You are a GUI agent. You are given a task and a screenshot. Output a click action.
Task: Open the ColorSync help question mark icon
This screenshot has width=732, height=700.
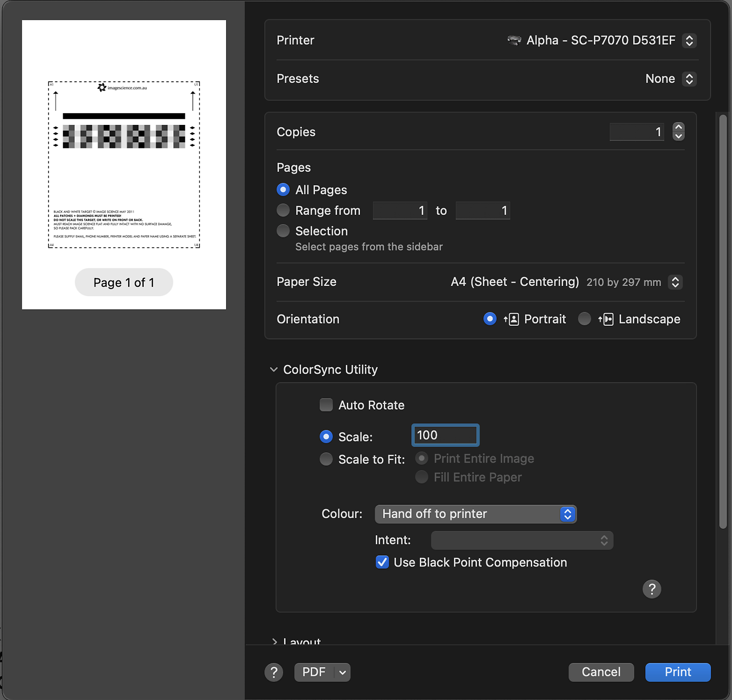pyautogui.click(x=652, y=589)
